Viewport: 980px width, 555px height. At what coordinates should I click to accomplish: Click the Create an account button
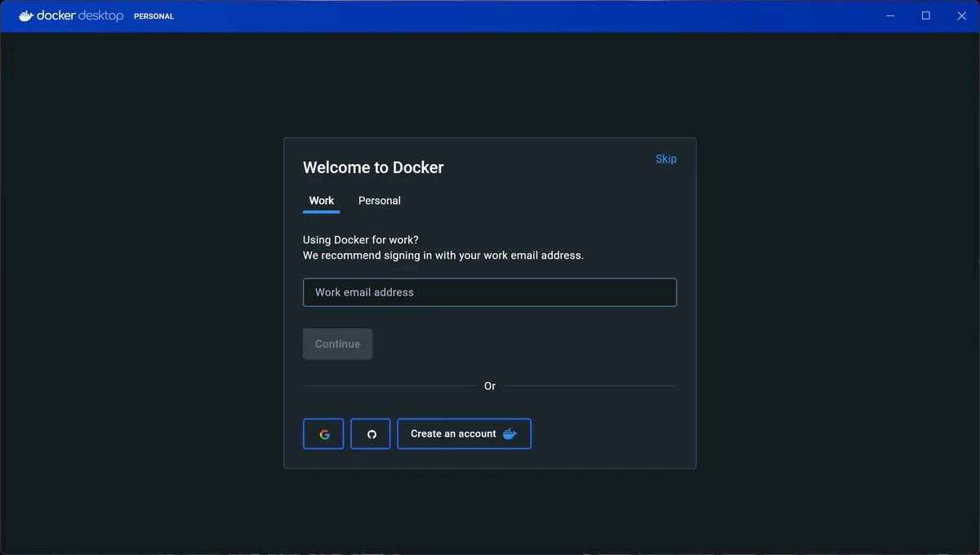[x=464, y=434]
